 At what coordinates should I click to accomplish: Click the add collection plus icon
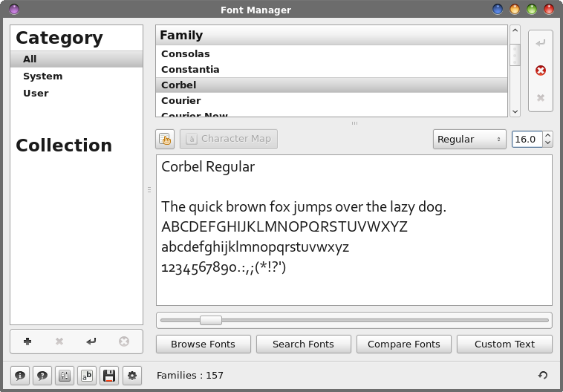(27, 342)
